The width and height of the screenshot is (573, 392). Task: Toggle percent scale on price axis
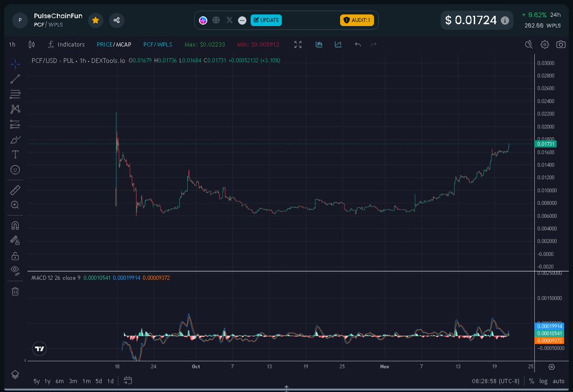(531, 381)
